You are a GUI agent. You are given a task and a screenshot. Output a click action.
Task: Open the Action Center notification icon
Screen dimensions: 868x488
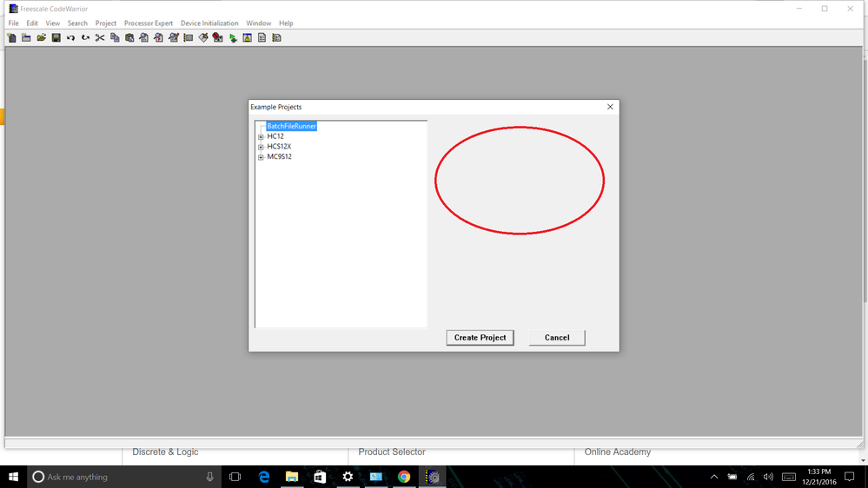pyautogui.click(x=850, y=477)
